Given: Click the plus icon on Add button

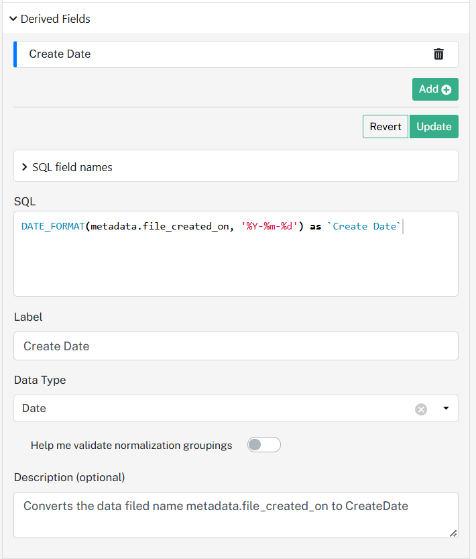Looking at the screenshot, I should coord(446,89).
